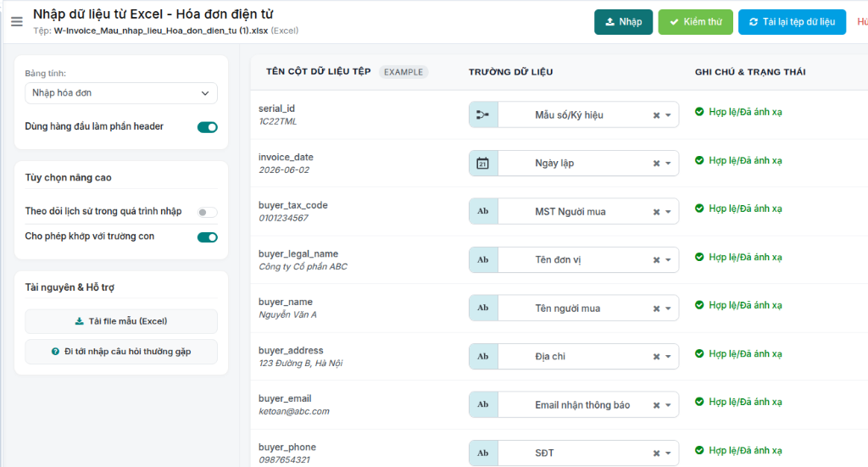Click green check icon in buyer_email row

699,402
